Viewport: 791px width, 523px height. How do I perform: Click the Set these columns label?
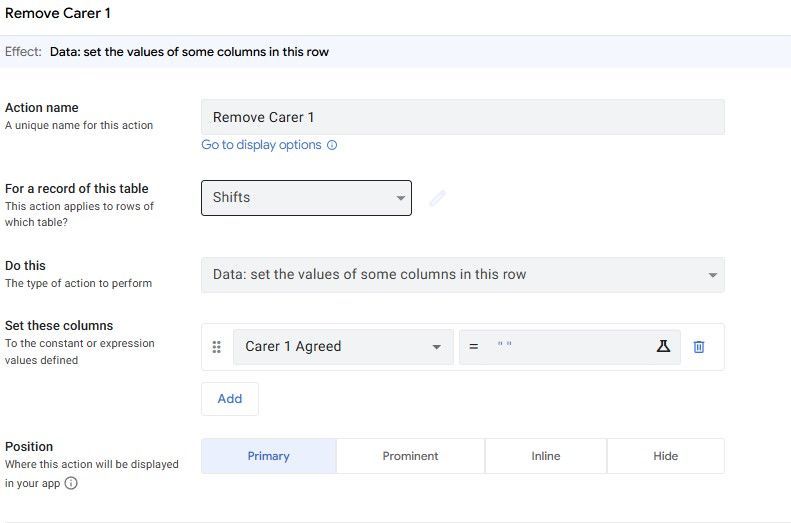[59, 326]
